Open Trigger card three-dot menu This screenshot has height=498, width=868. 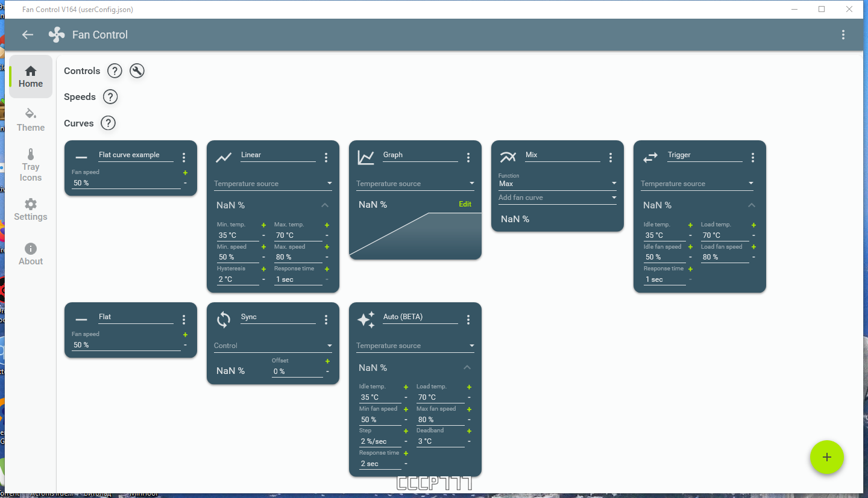(753, 158)
